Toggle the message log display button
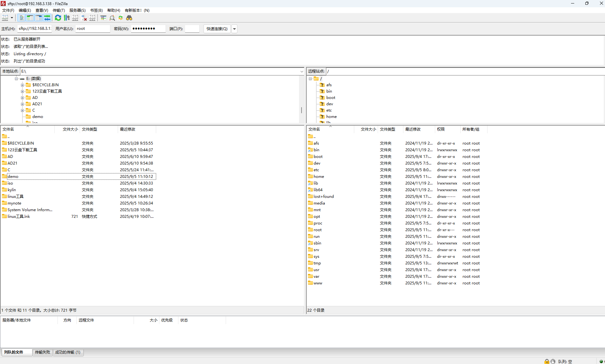Viewport: 605px width, 364px height. pyautogui.click(x=22, y=18)
